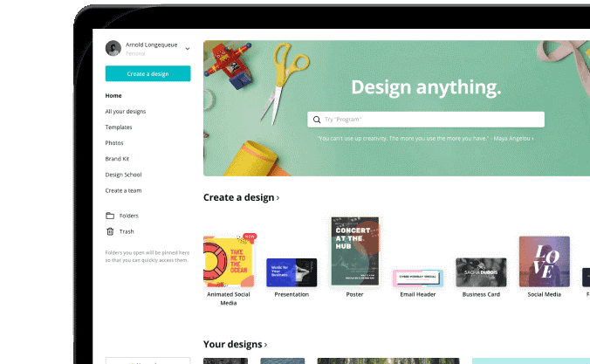Expand the Your designs heading
This screenshot has width=590, height=364.
pos(235,345)
